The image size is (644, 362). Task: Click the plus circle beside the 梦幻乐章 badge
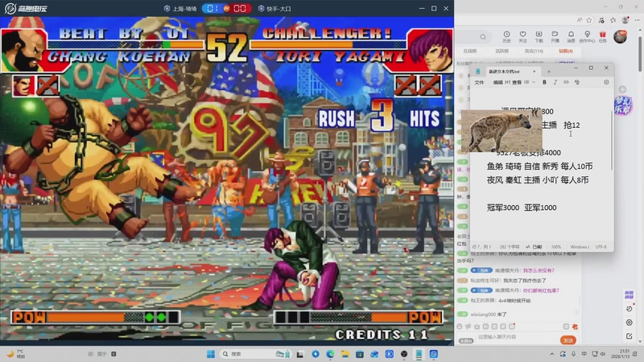622,89
